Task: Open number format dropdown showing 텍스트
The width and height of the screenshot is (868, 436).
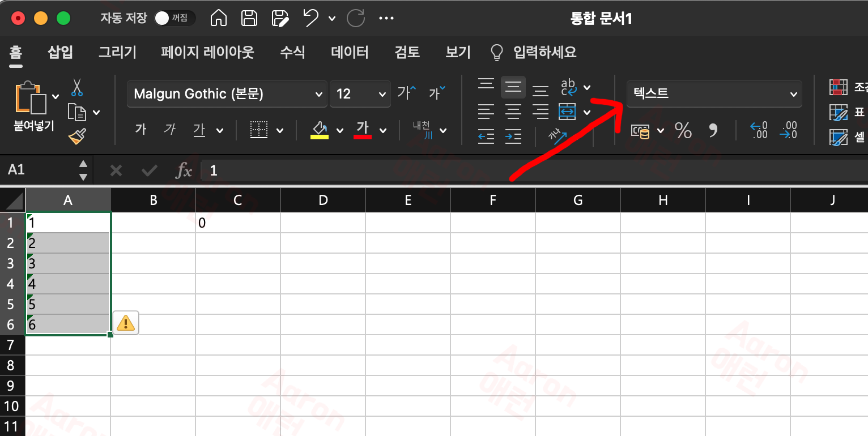Action: (x=714, y=94)
